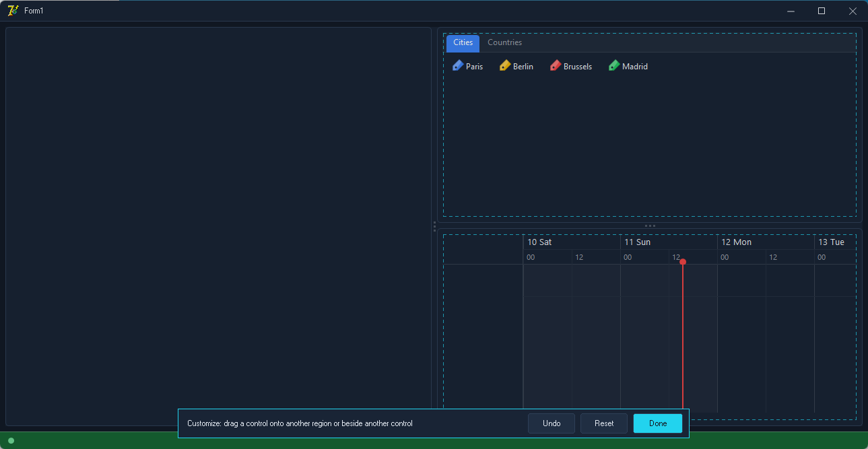Select the Cities tab

(463, 42)
